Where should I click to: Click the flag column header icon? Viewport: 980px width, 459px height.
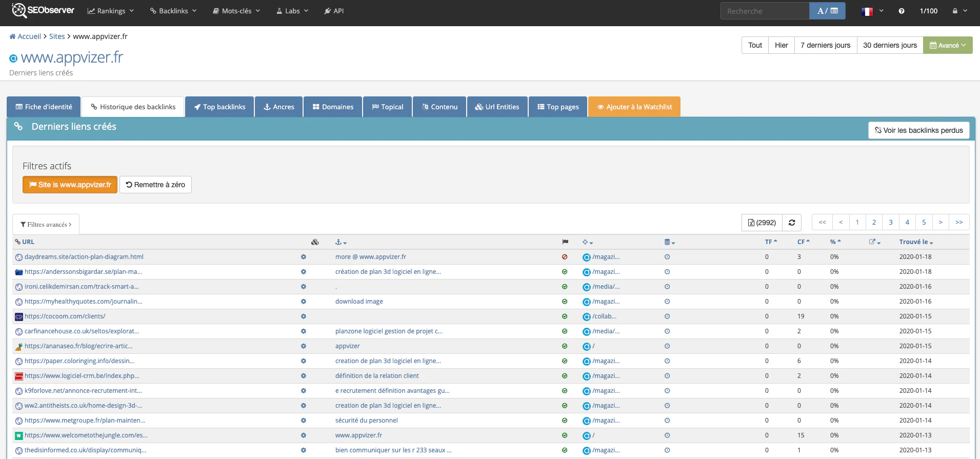pyautogui.click(x=565, y=242)
